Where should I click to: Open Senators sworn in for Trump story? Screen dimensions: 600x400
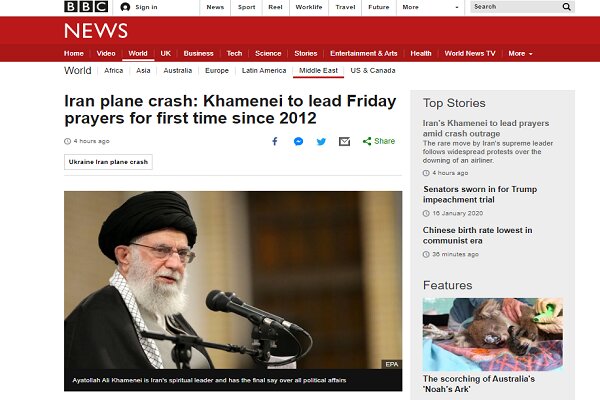click(480, 194)
